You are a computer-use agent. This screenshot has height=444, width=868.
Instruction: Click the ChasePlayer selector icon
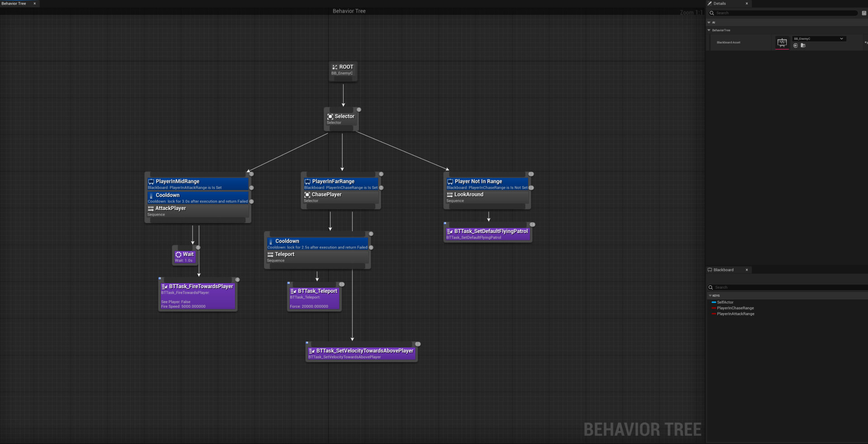(x=307, y=195)
